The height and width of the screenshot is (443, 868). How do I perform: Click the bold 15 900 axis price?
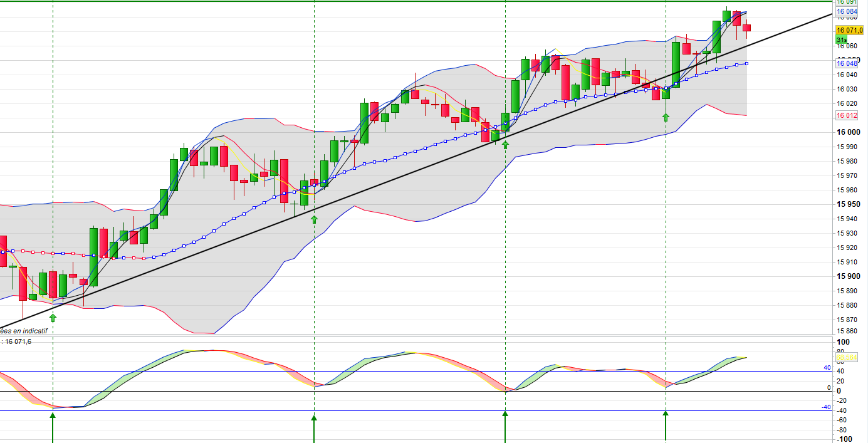pos(847,276)
